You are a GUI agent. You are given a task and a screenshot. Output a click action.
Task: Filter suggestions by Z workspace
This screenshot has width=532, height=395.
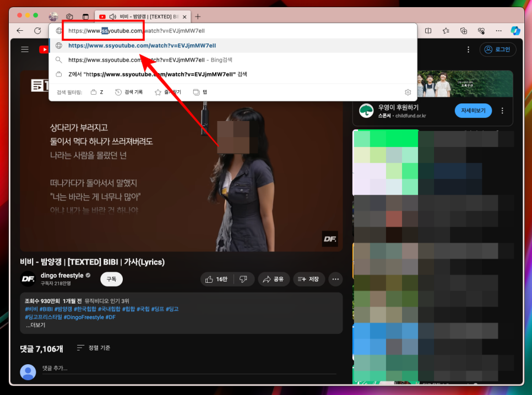[97, 92]
